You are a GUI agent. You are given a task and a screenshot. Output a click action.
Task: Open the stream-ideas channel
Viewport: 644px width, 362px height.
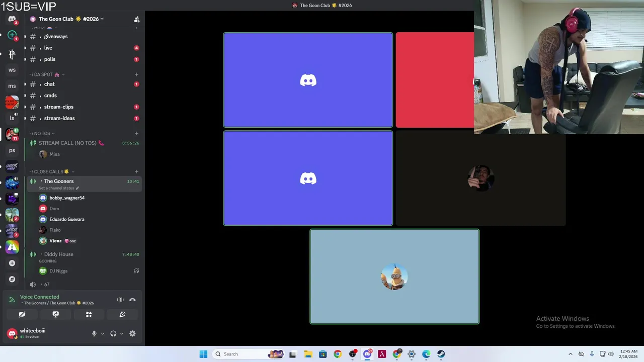point(84,118)
